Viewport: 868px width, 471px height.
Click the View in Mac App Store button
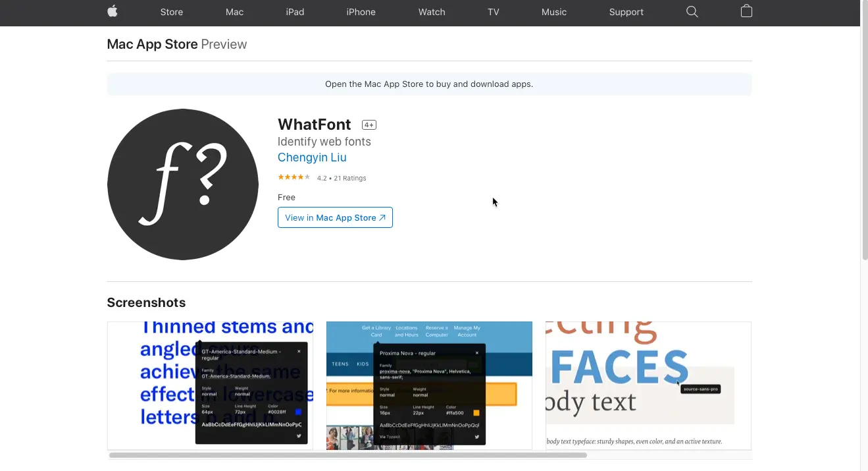335,217
